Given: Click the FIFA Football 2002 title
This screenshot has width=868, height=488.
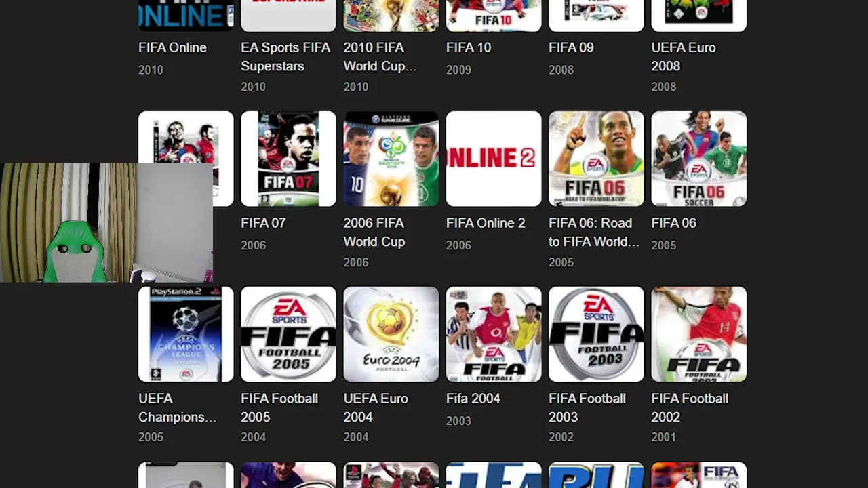Looking at the screenshot, I should pos(690,408).
